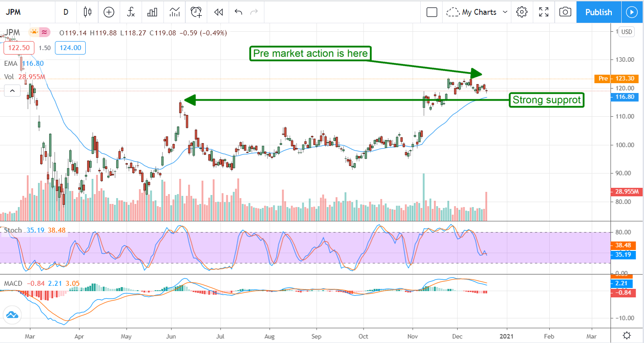Open axis settings gear at the bottom right
This screenshot has width=644, height=343.
tap(627, 335)
